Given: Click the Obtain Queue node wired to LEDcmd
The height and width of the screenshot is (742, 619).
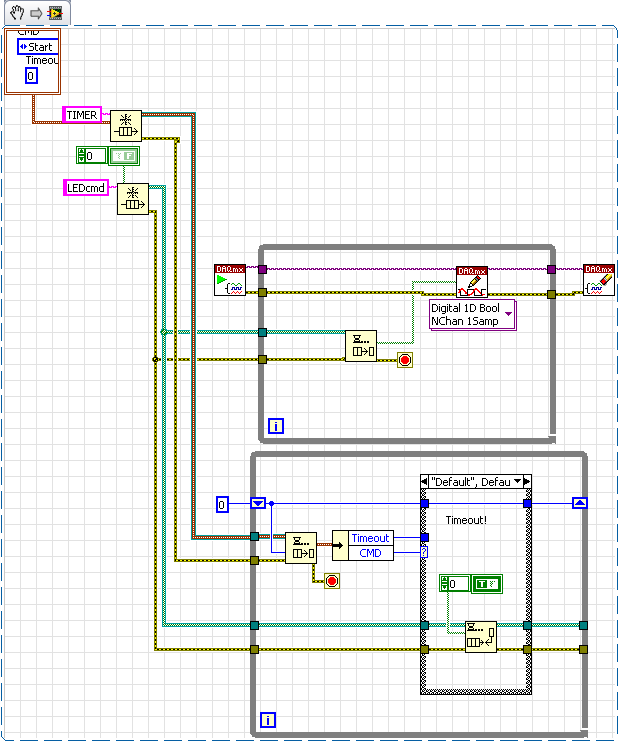Looking at the screenshot, I should pos(133,199).
